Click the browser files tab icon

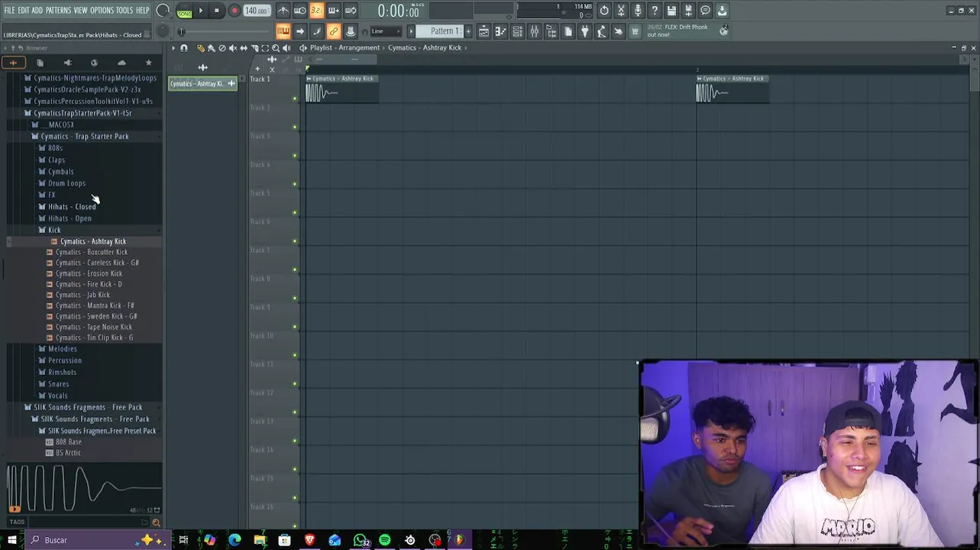[x=40, y=63]
